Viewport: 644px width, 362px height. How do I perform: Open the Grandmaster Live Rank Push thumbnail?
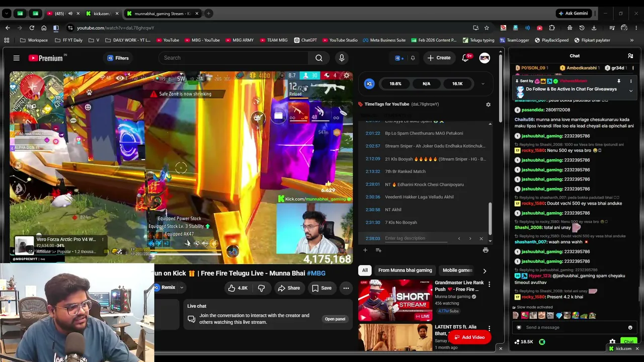[395, 301]
